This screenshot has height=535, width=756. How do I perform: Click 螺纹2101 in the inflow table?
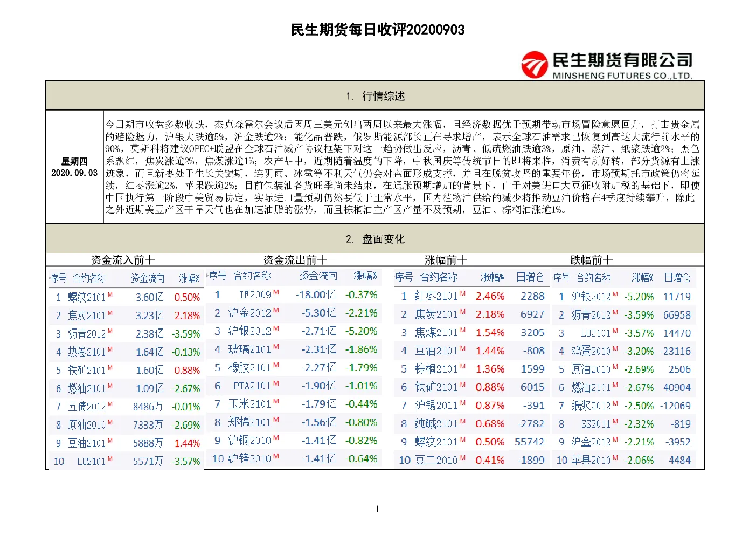(87, 297)
